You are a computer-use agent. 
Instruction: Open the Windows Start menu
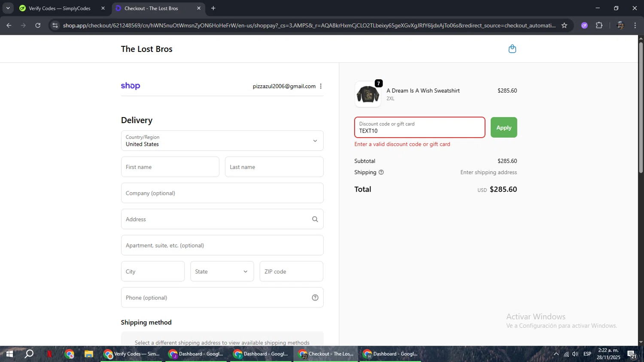[x=9, y=354]
